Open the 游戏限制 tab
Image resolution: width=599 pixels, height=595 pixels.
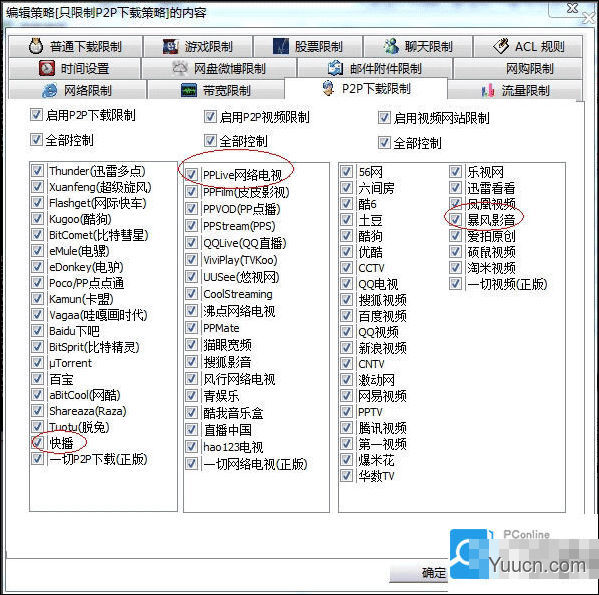click(x=198, y=47)
